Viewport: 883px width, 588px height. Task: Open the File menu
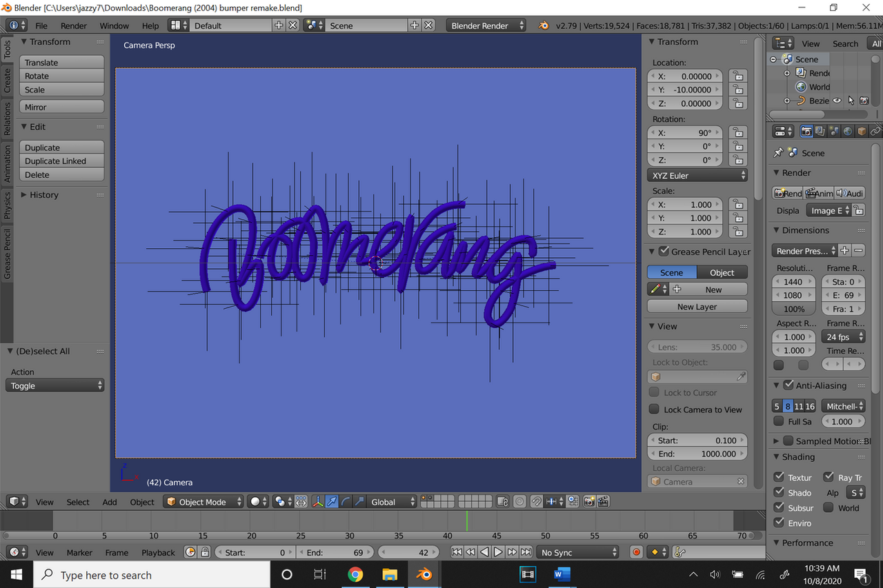(x=41, y=26)
